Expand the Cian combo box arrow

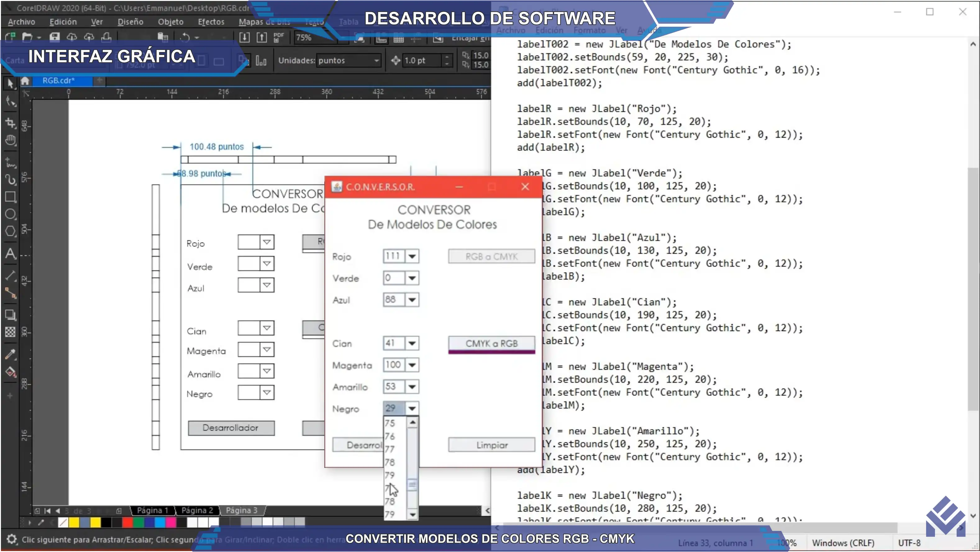[412, 343]
